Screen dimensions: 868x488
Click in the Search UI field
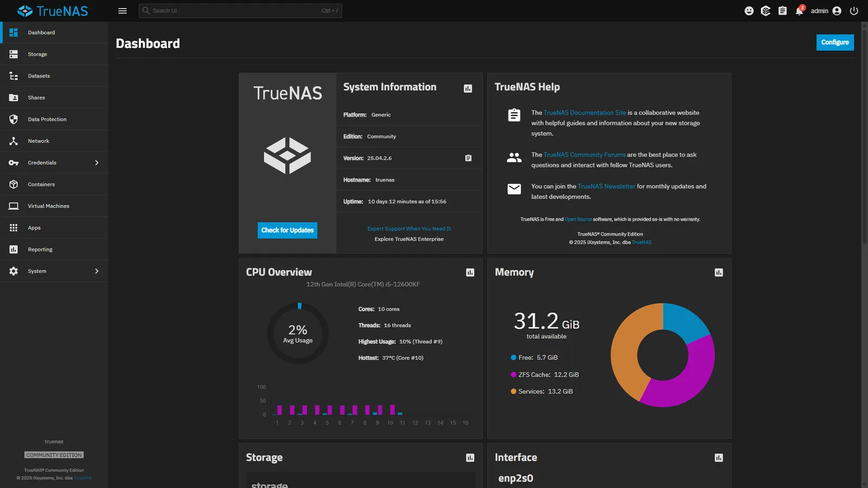[x=240, y=11]
